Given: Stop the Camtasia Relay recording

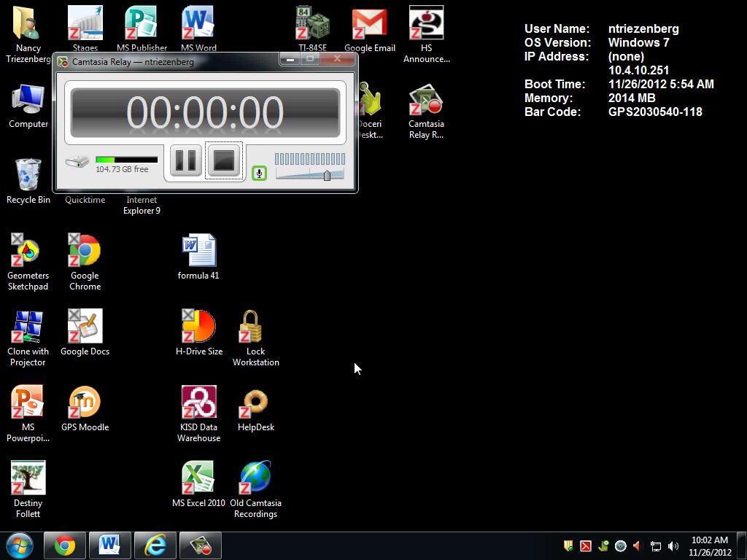Looking at the screenshot, I should click(224, 160).
